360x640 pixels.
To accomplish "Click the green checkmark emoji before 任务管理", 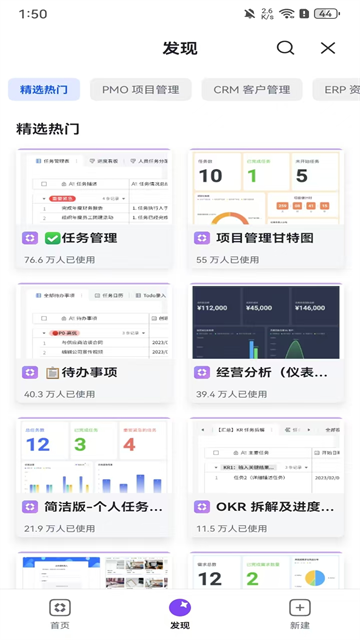I will [x=53, y=238].
